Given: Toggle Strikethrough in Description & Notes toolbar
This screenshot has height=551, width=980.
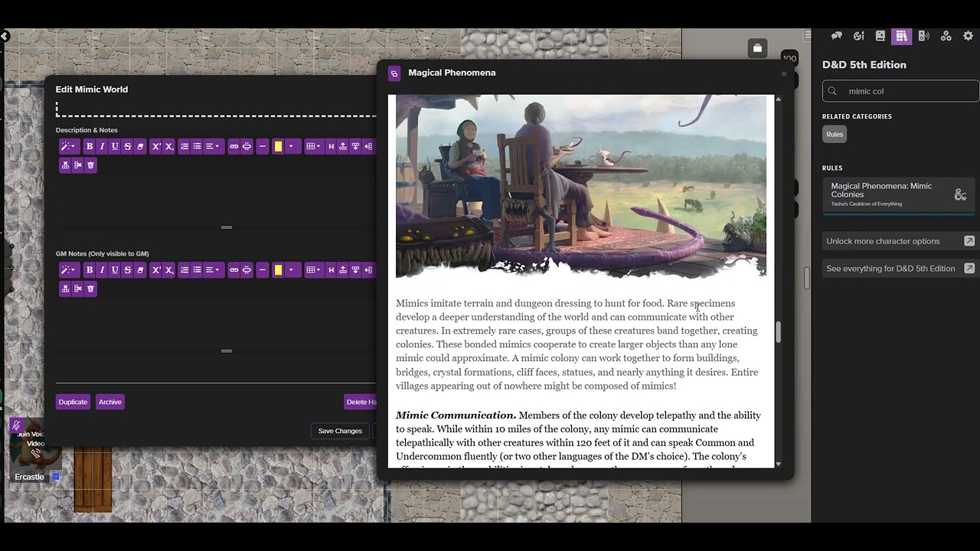Looking at the screenshot, I should point(127,146).
